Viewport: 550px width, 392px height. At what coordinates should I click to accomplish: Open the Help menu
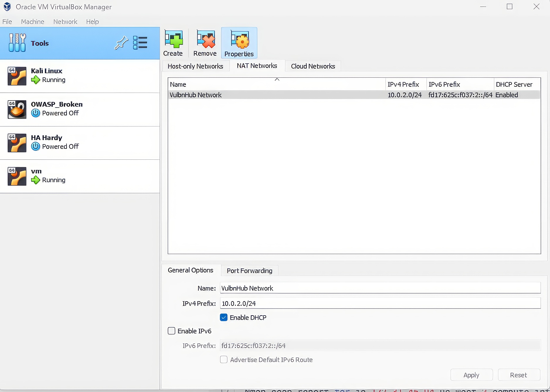(x=92, y=22)
